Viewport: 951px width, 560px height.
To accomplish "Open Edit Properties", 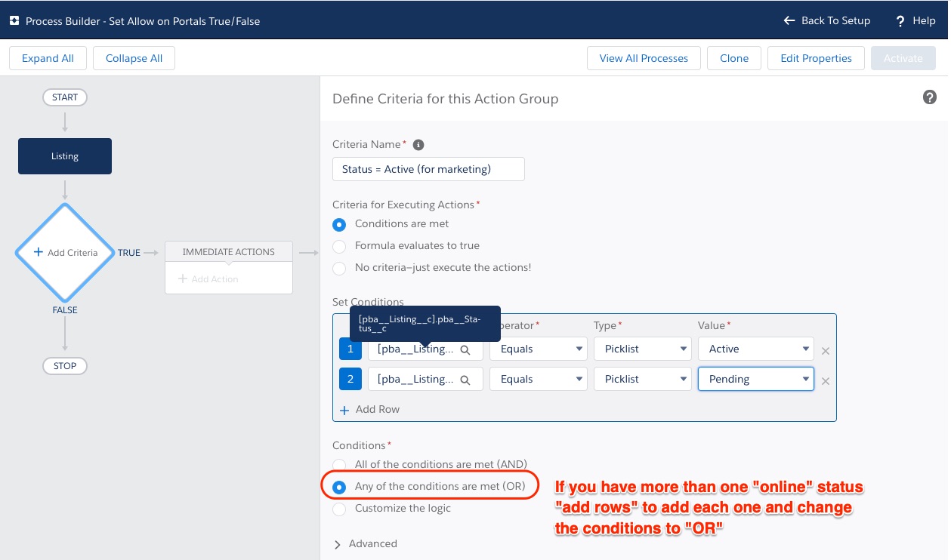I will pyautogui.click(x=816, y=58).
